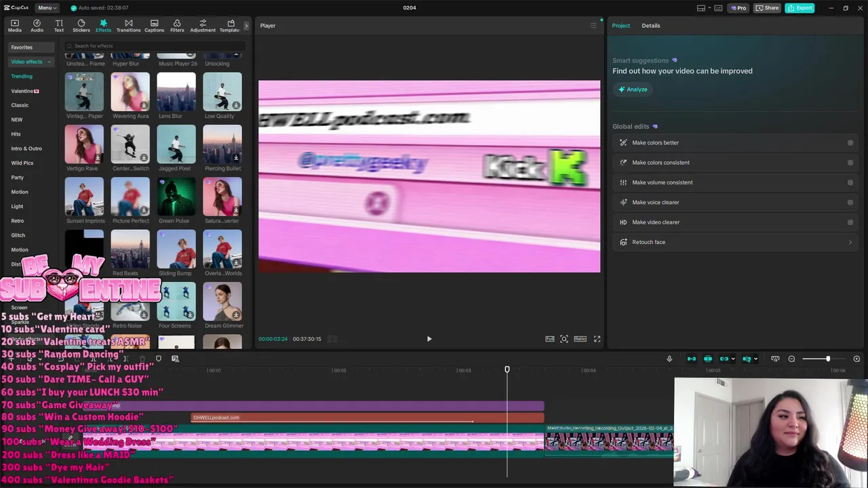Open the Filters panel
The image size is (868, 488).
pos(177,26)
